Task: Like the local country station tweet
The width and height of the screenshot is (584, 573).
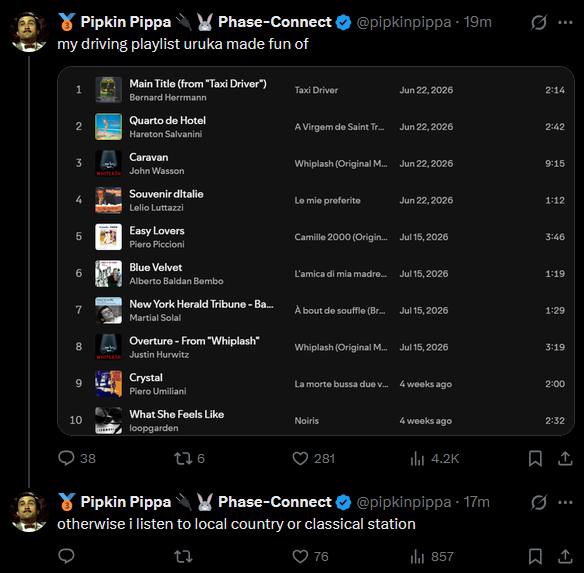Action: coord(310,556)
